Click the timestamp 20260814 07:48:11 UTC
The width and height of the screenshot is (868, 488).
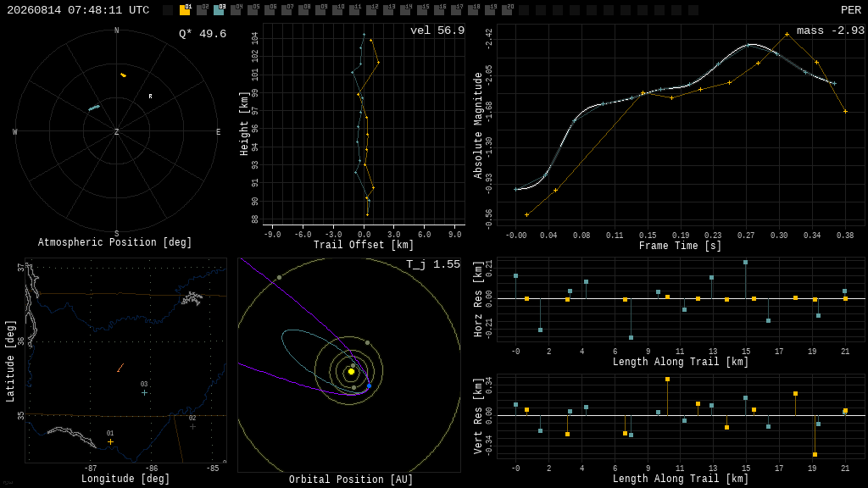pos(78,10)
